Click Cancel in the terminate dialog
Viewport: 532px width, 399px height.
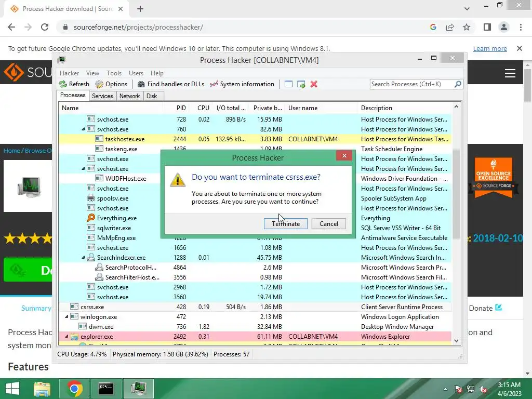pyautogui.click(x=329, y=223)
